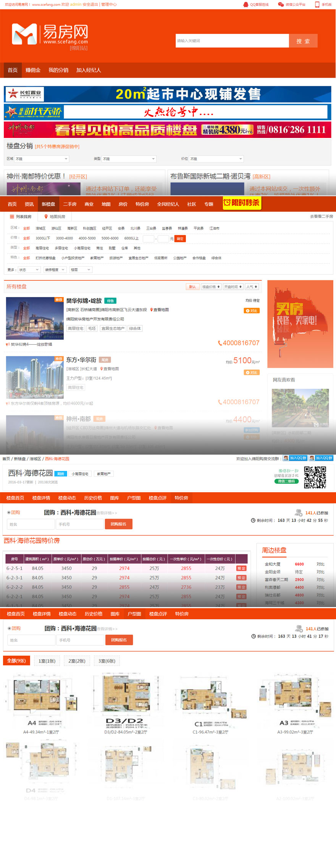
Task: Click 预定 for room 6-2-5-1
Action: click(241, 568)
